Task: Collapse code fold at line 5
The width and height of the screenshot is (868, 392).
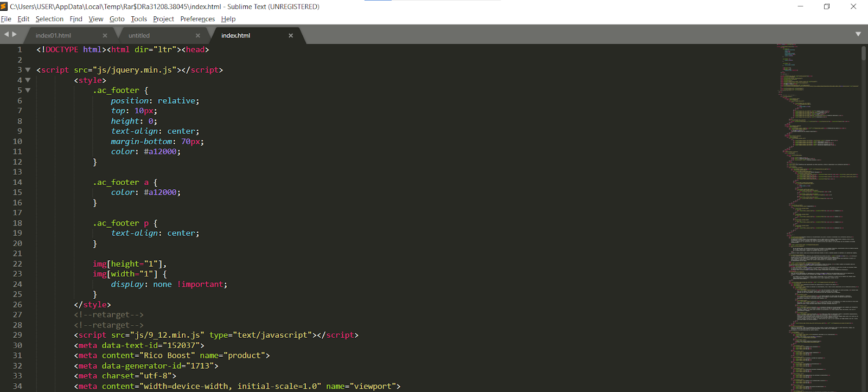Action: [x=28, y=91]
